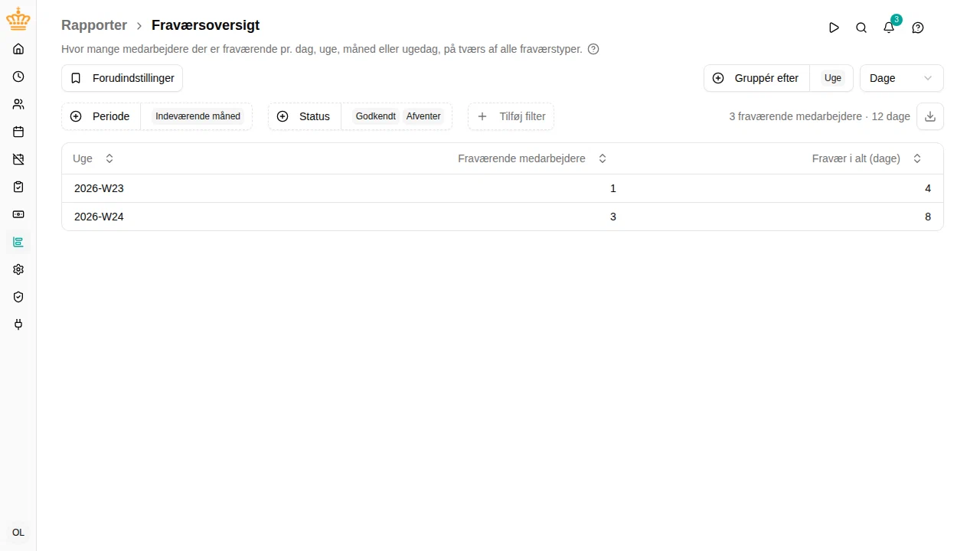Open the help chat icon
Screen dimensions: 980x551
coord(918,28)
